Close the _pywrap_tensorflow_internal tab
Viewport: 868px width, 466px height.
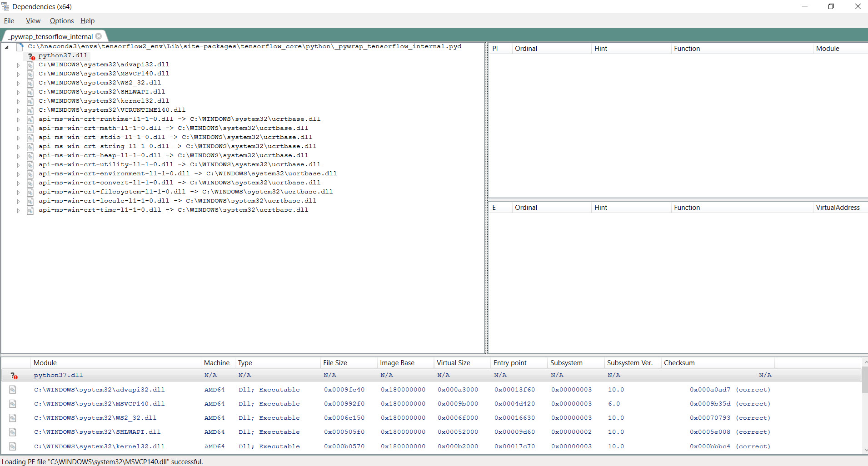click(x=98, y=36)
